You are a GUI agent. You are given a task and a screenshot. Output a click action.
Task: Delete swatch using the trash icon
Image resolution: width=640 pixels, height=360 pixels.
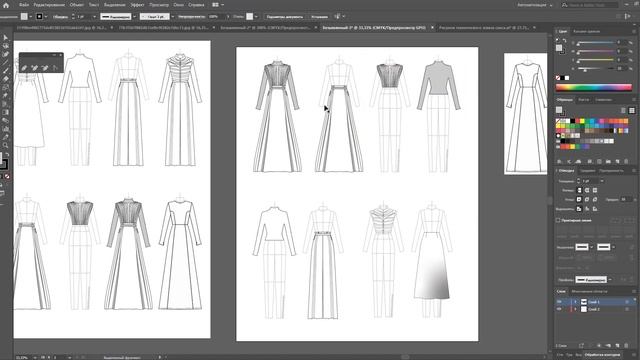(x=626, y=162)
